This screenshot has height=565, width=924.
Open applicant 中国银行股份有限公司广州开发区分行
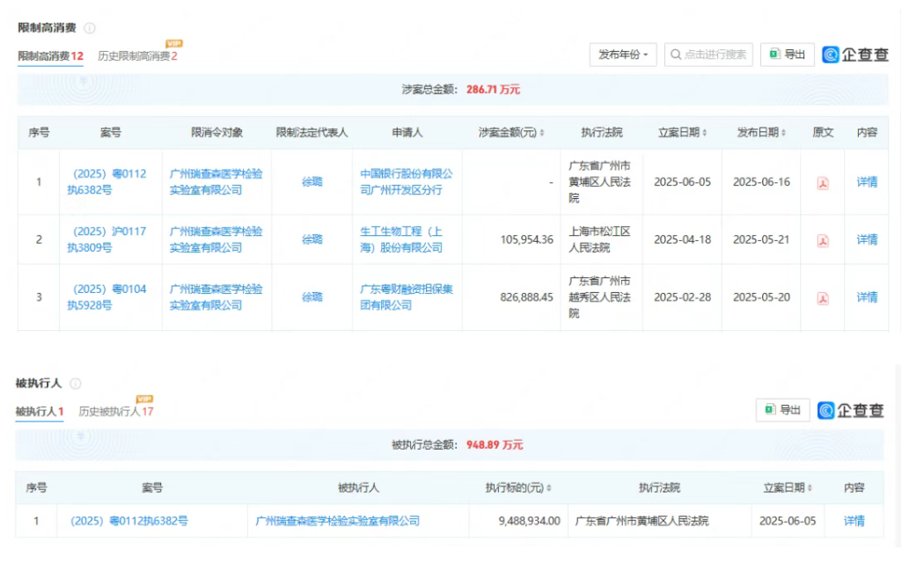click(x=407, y=182)
